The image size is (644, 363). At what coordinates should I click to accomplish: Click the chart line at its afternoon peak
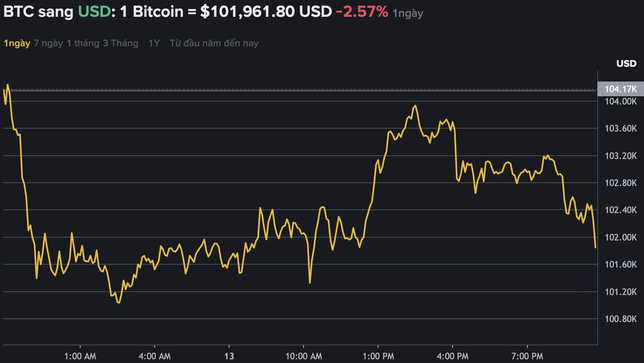tap(415, 106)
